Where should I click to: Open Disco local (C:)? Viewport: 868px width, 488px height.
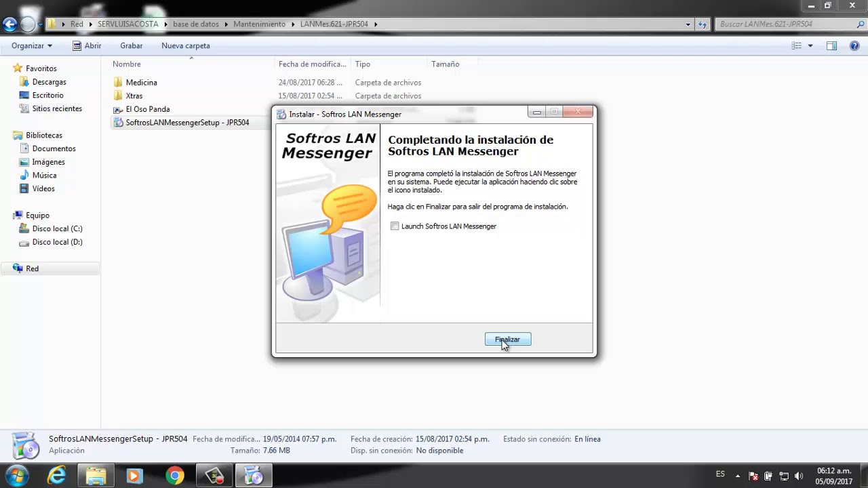(57, 228)
